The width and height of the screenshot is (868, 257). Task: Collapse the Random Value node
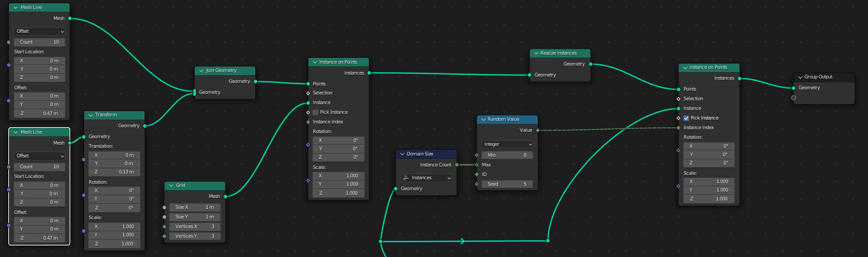(483, 120)
